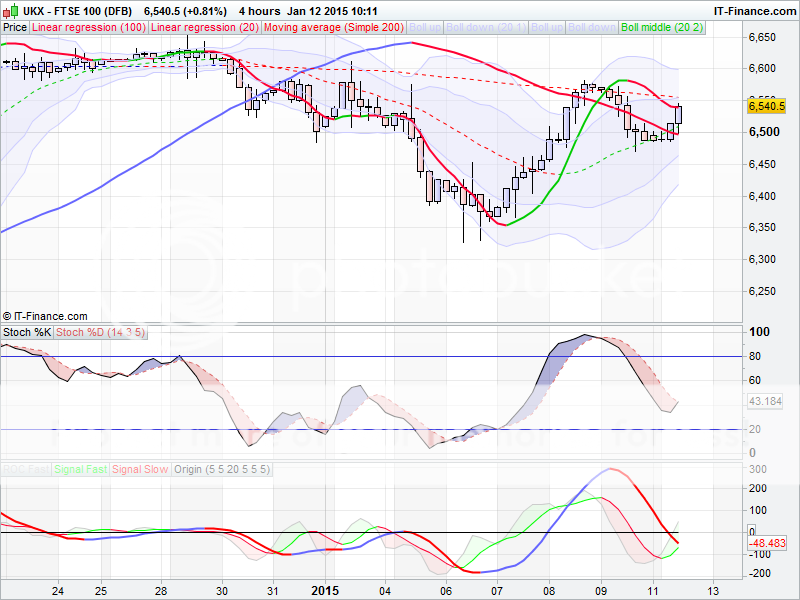The image size is (800, 600).
Task: Click the -48.483 red value tag
Action: coord(766,543)
